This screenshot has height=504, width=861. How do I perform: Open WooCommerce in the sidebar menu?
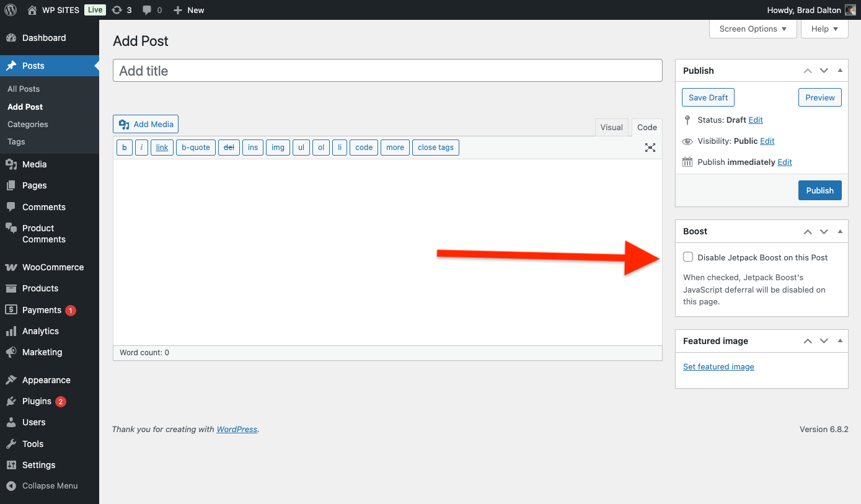point(53,267)
